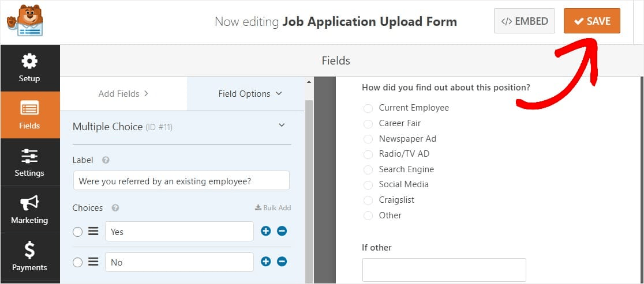Viewport: 644px width, 284px height.
Task: Click the question 'How did you find out about this position?'
Action: coord(445,88)
